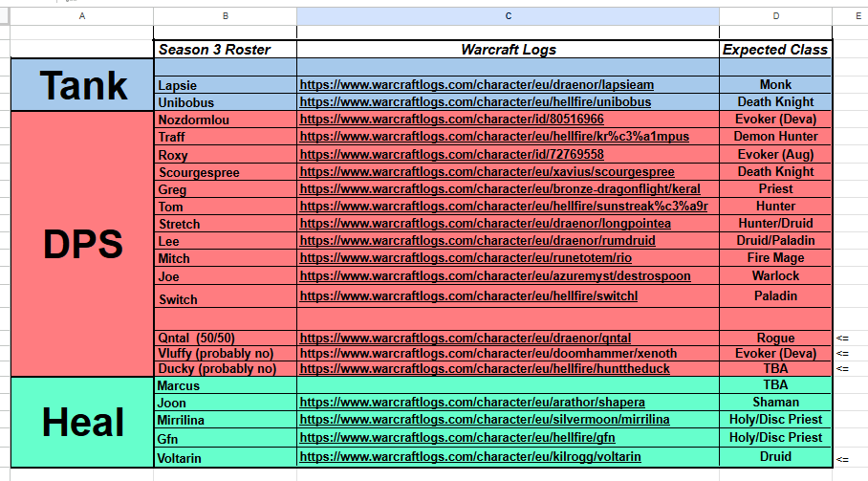This screenshot has width=868, height=481.
Task: Open Tom's sunstreak logs link
Action: tap(504, 206)
